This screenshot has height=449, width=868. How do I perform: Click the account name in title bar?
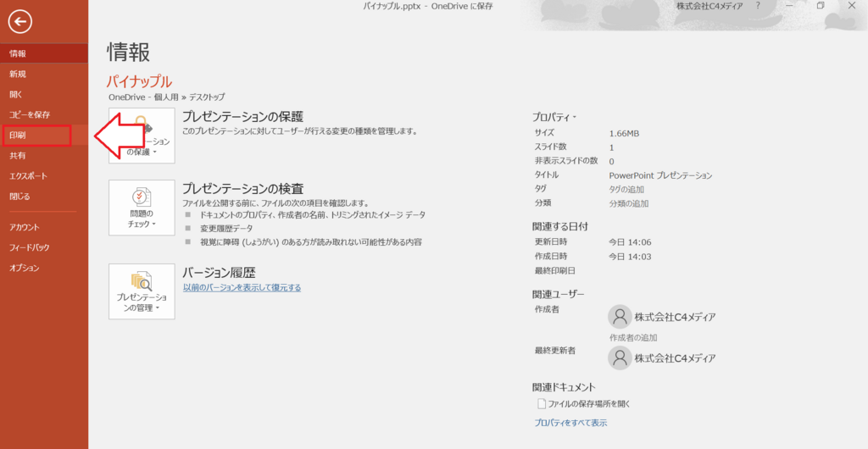709,6
